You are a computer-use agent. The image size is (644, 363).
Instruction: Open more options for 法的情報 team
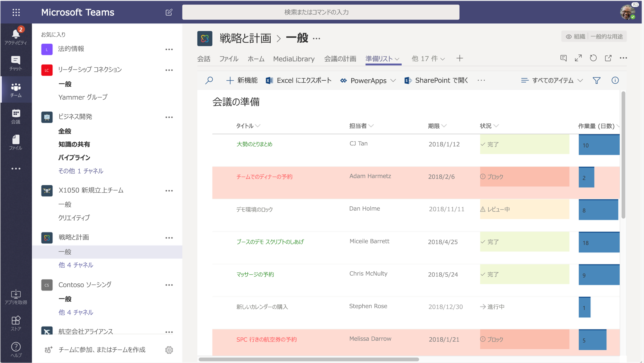click(169, 49)
